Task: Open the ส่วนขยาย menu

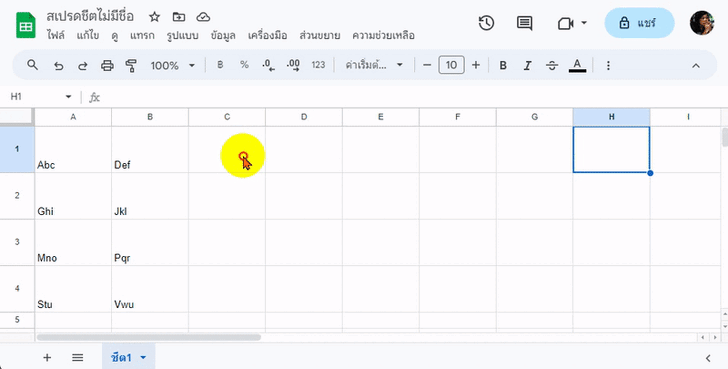Action: pos(319,35)
